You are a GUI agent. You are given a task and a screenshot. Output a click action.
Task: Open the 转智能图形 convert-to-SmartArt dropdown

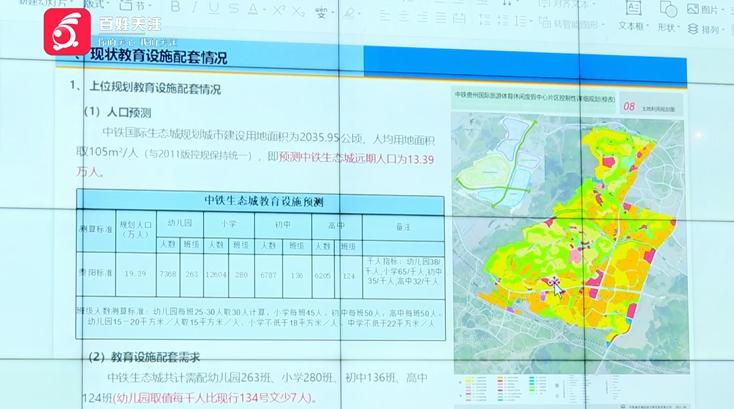[x=571, y=23]
